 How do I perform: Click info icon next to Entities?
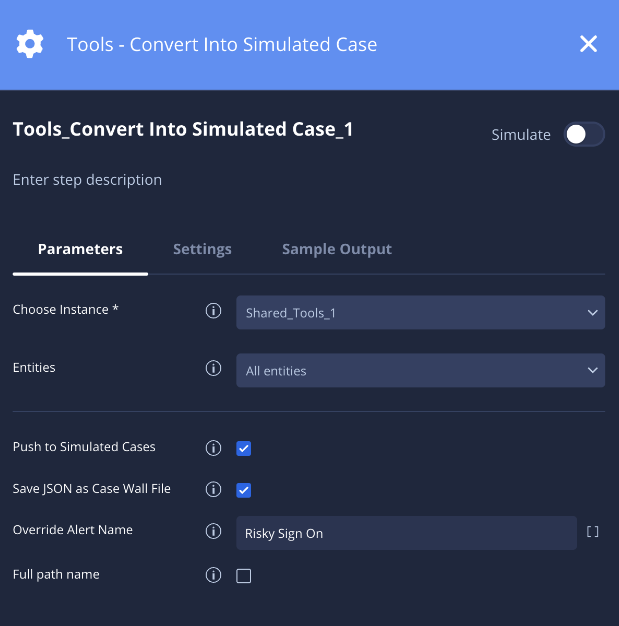(213, 369)
